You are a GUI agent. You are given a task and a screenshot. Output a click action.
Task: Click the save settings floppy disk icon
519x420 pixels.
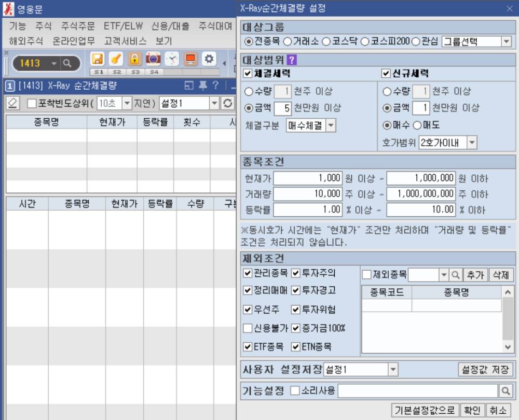[x=97, y=59]
